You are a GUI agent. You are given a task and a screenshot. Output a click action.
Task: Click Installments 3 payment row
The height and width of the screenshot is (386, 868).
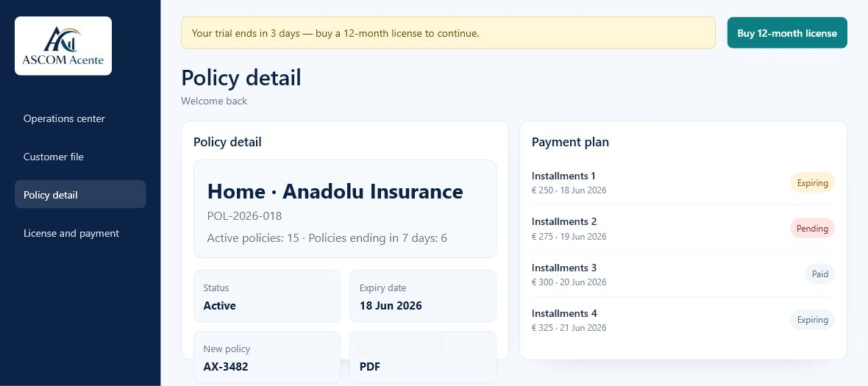point(683,274)
